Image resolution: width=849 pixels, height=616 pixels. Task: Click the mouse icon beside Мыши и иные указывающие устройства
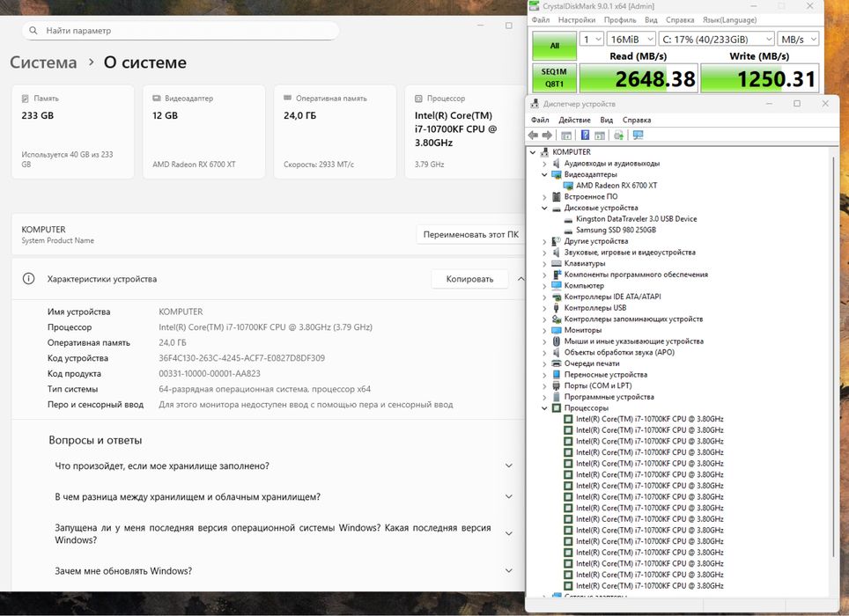pyautogui.click(x=556, y=341)
